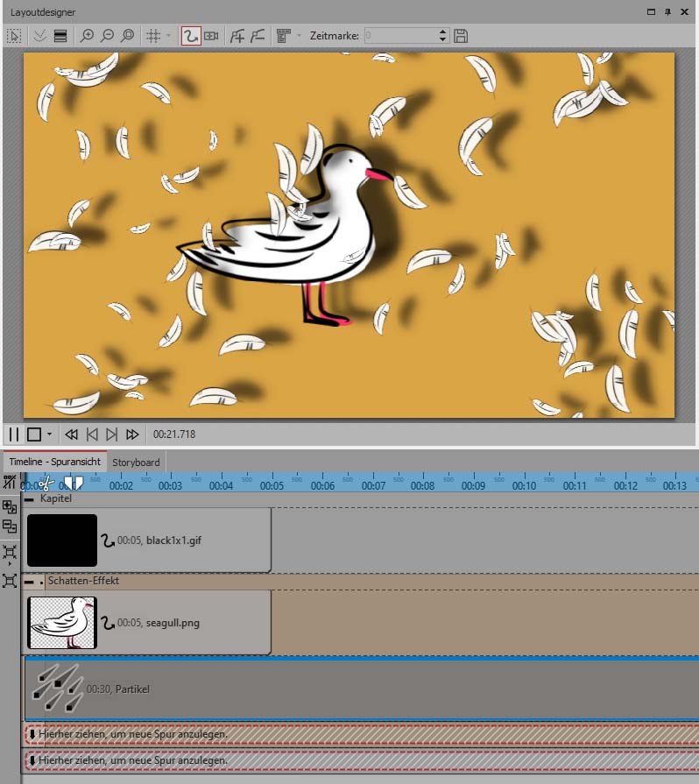Image resolution: width=699 pixels, height=784 pixels.
Task: Toggle the motion path tool
Action: coord(190,36)
